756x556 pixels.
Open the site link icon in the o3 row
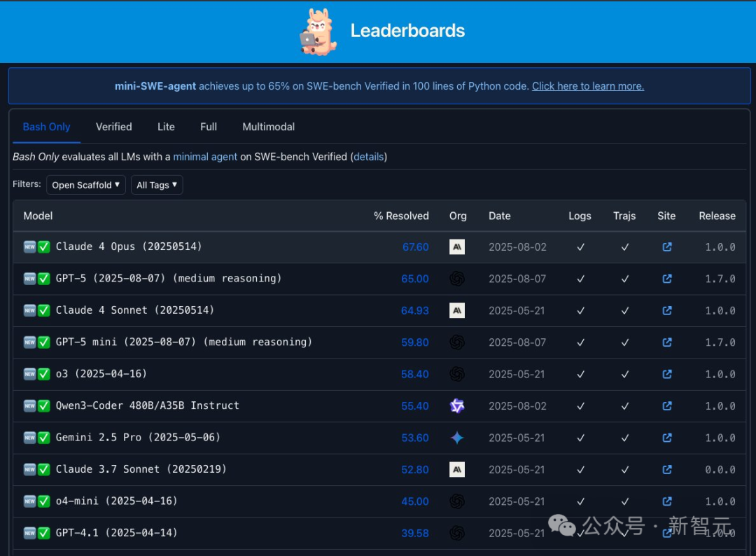pos(667,374)
